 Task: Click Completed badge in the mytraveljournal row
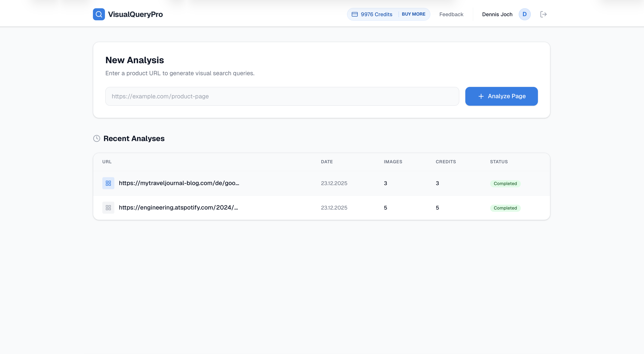(505, 184)
